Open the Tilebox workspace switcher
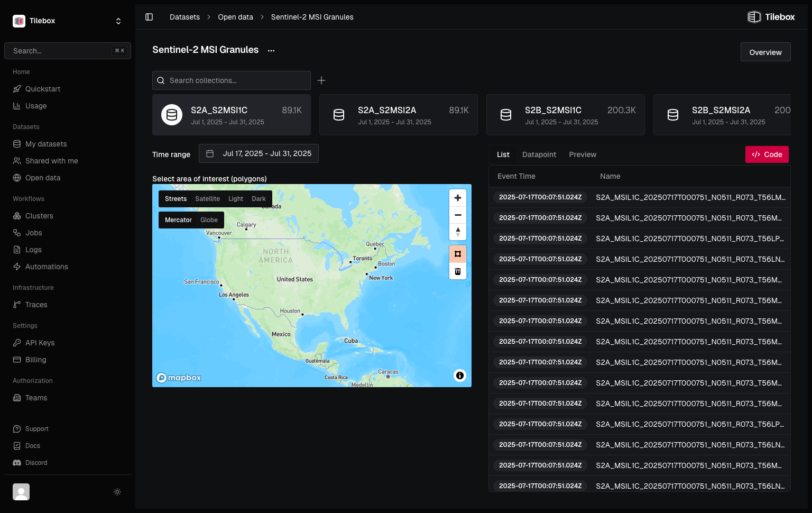 pos(68,21)
